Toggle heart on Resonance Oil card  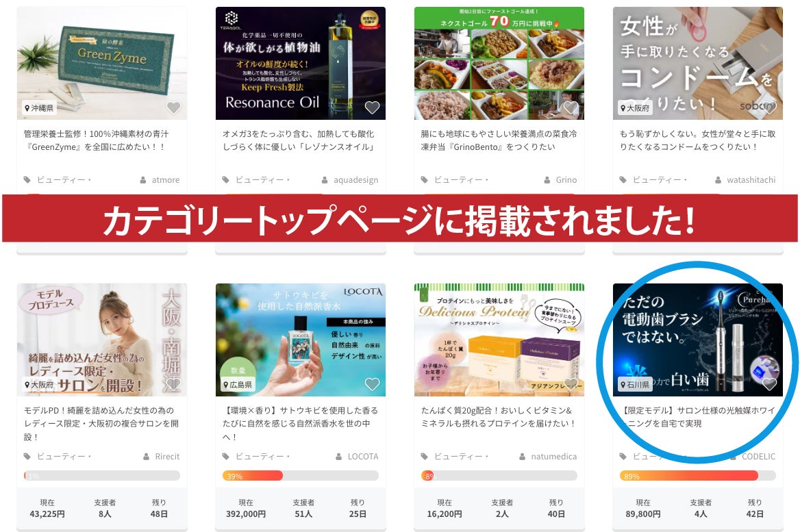coord(372,107)
